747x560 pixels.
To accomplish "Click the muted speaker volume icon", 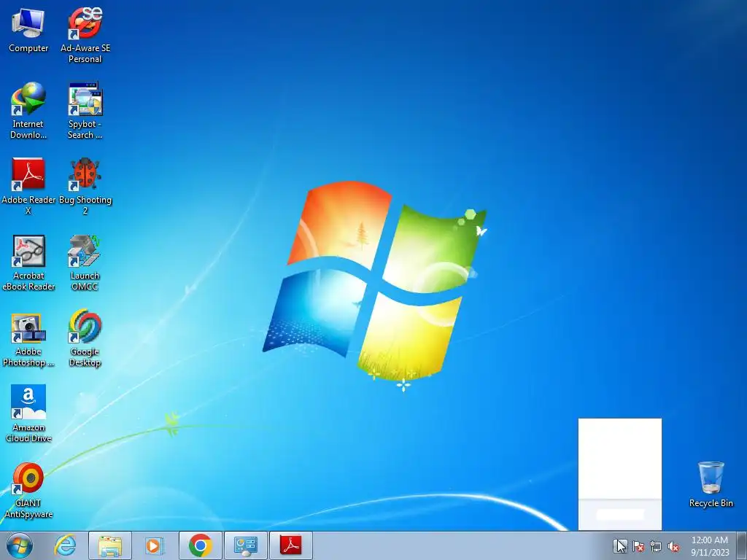I will click(673, 546).
